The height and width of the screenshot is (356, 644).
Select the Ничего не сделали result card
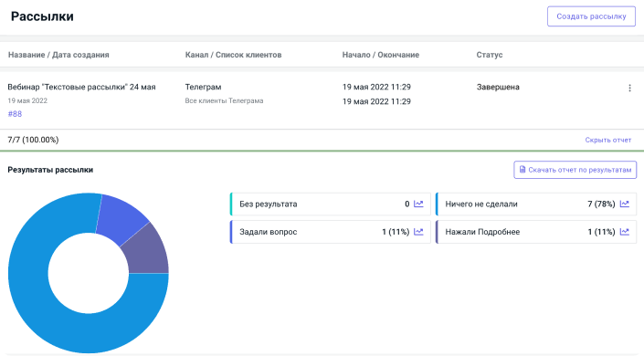click(536, 204)
